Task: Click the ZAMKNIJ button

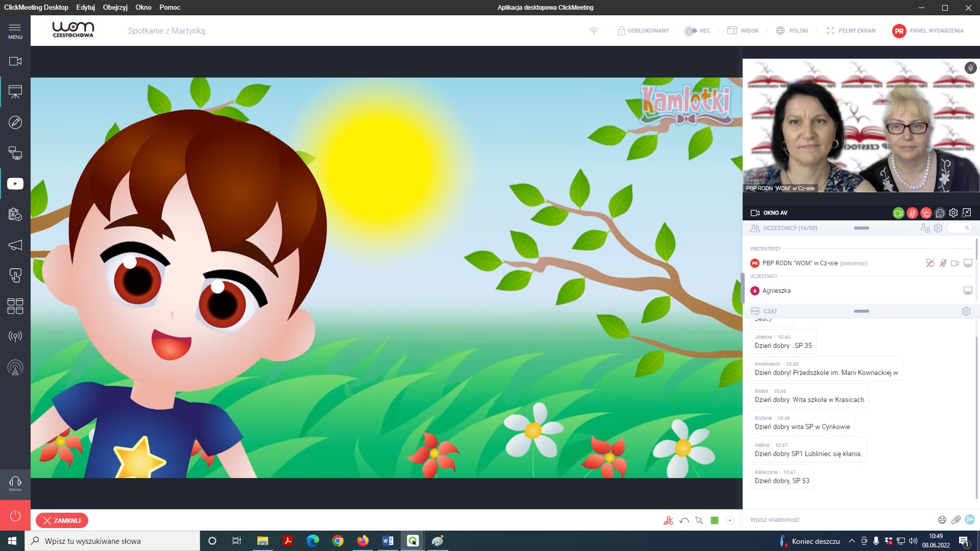Action: 62,520
